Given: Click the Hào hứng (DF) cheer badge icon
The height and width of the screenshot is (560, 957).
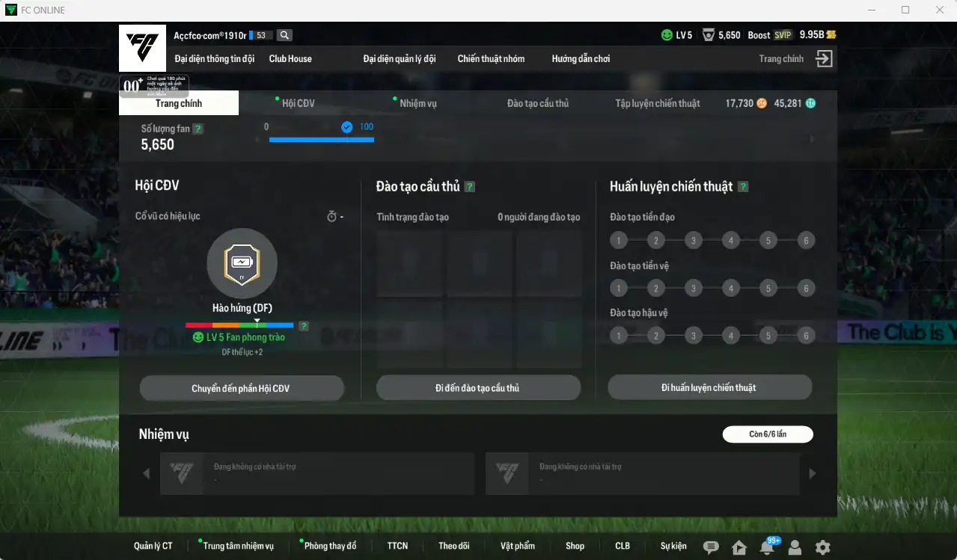Looking at the screenshot, I should [x=242, y=263].
